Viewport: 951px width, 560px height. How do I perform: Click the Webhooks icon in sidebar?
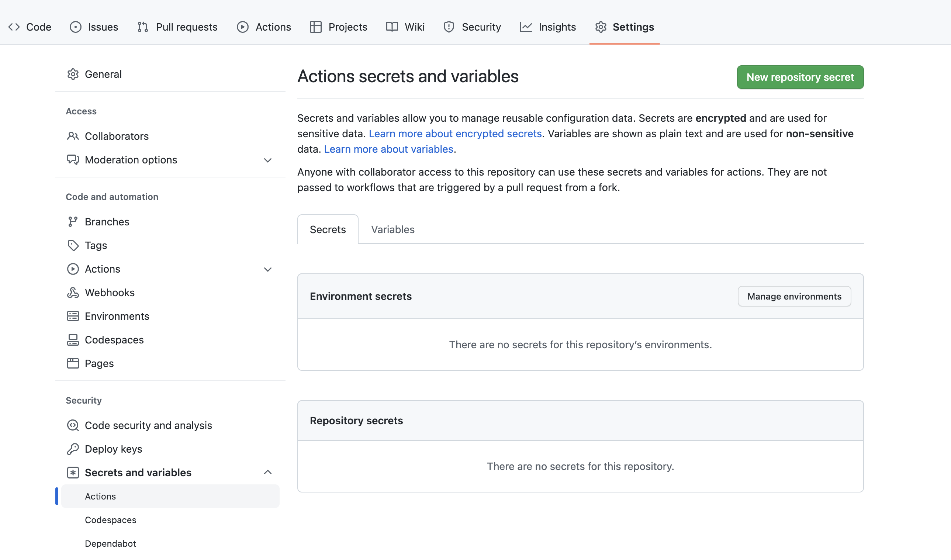pos(73,293)
